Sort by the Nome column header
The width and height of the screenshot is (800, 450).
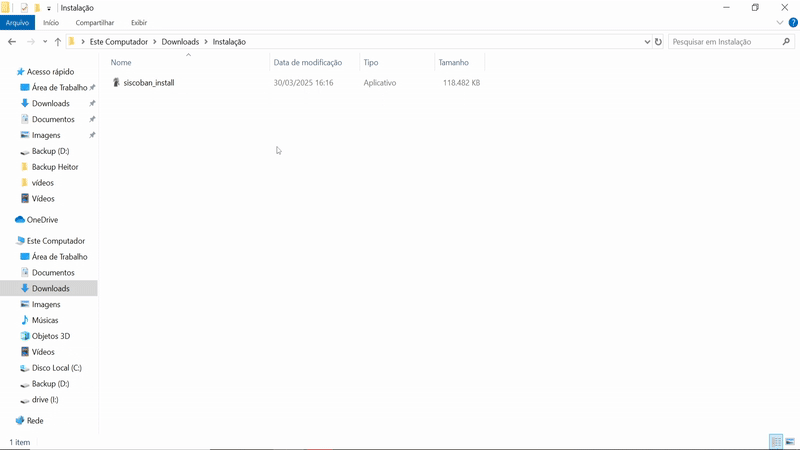(x=121, y=62)
